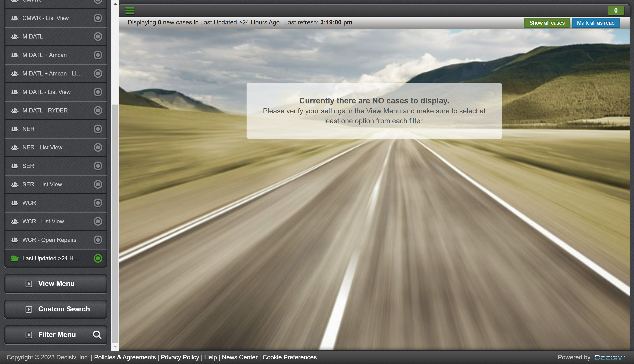
Task: Open the News Center link
Action: click(240, 357)
